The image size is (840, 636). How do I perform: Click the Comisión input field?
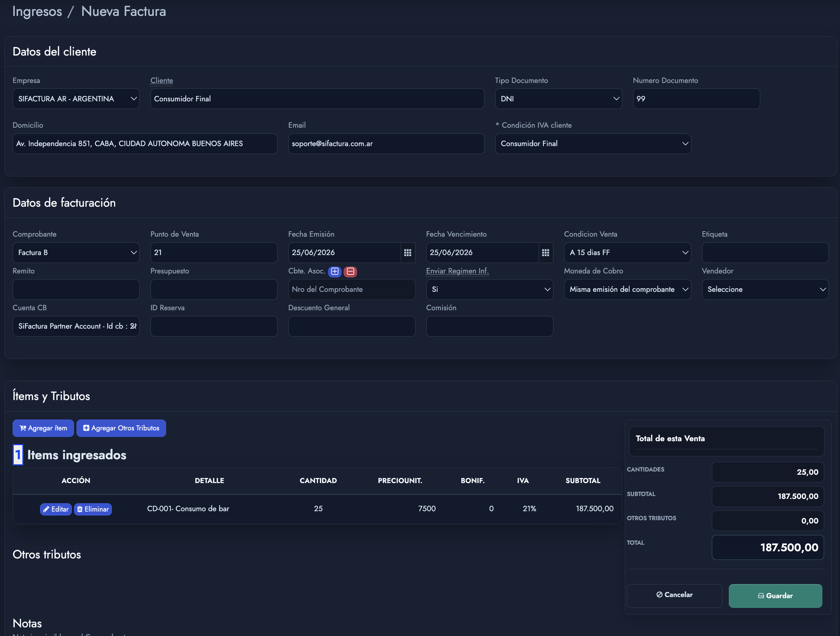click(x=489, y=326)
